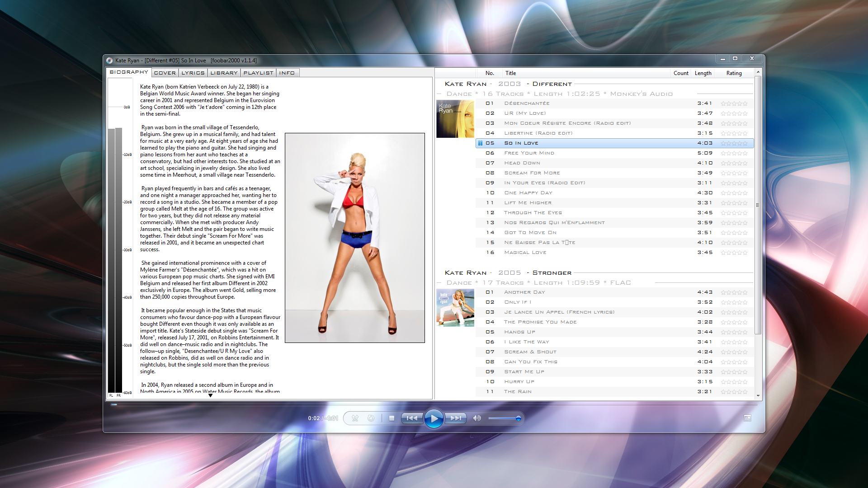The image size is (868, 488).
Task: Open the foobar2000 title bar icon menu
Action: pyautogui.click(x=109, y=61)
